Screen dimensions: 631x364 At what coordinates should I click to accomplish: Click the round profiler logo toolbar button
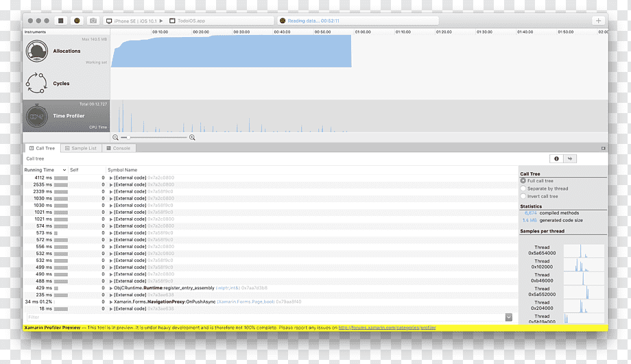pyautogui.click(x=77, y=21)
